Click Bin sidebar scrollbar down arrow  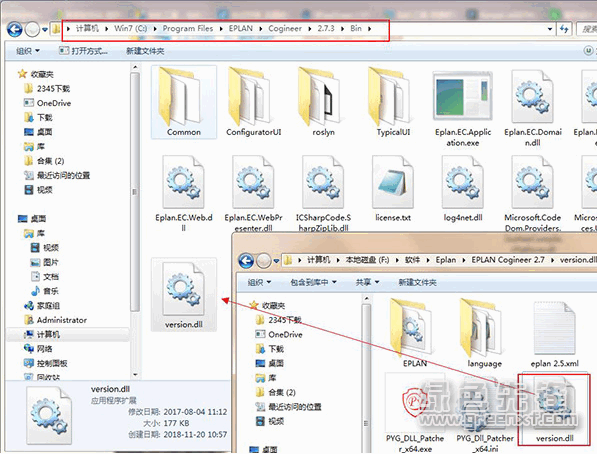pyautogui.click(x=135, y=375)
